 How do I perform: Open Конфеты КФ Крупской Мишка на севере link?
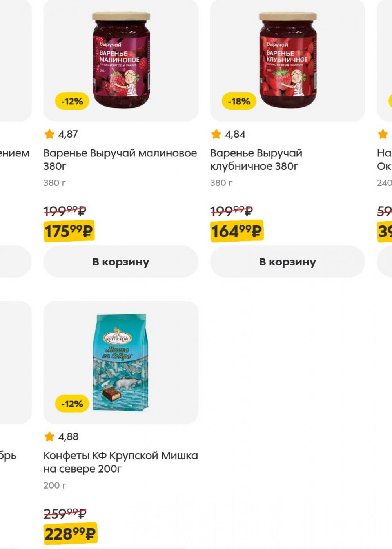[120, 462]
